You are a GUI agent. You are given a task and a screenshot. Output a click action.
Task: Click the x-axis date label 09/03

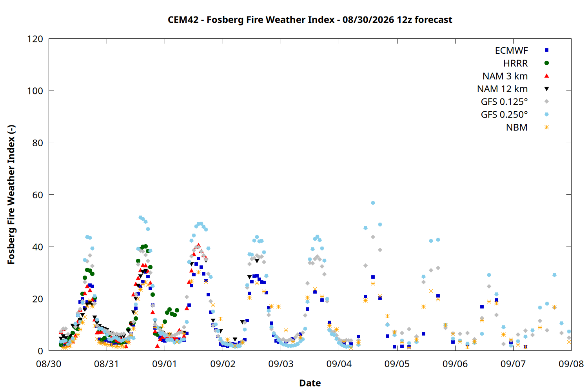click(281, 364)
